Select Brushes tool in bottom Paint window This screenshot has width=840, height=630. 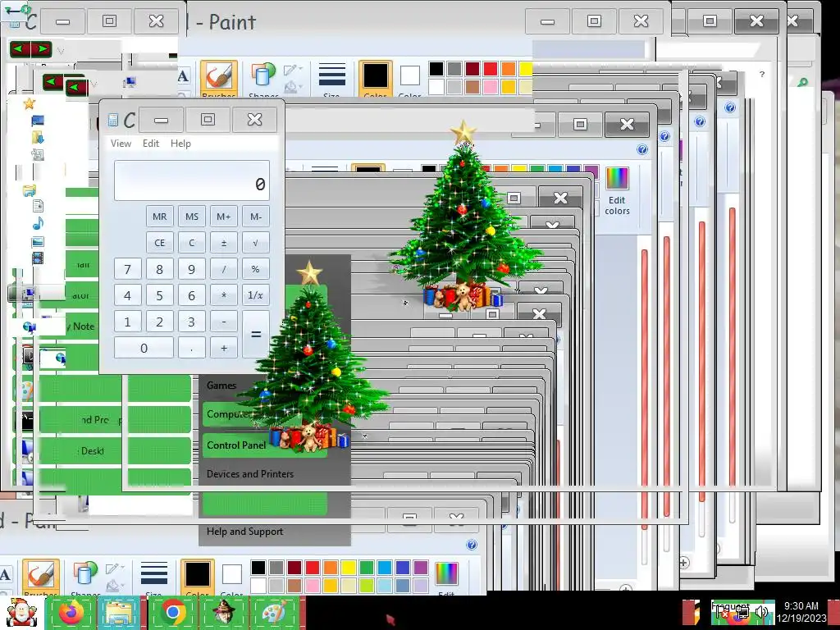(x=40, y=577)
